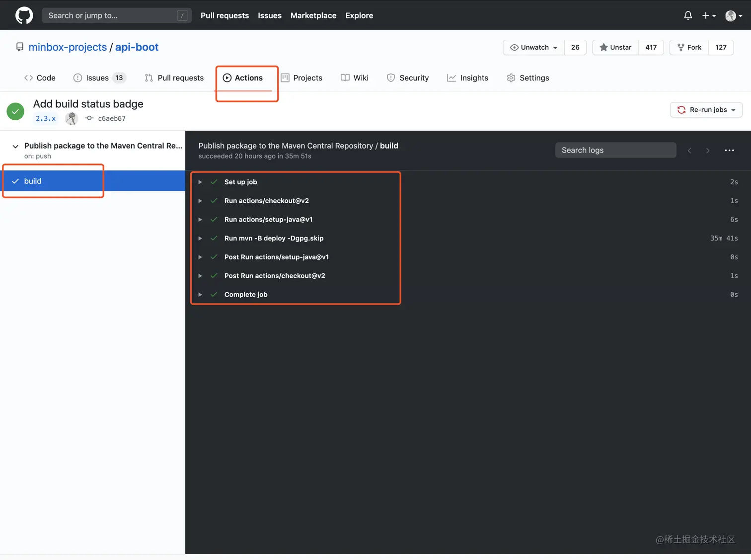Open the notifications bell

pos(688,15)
